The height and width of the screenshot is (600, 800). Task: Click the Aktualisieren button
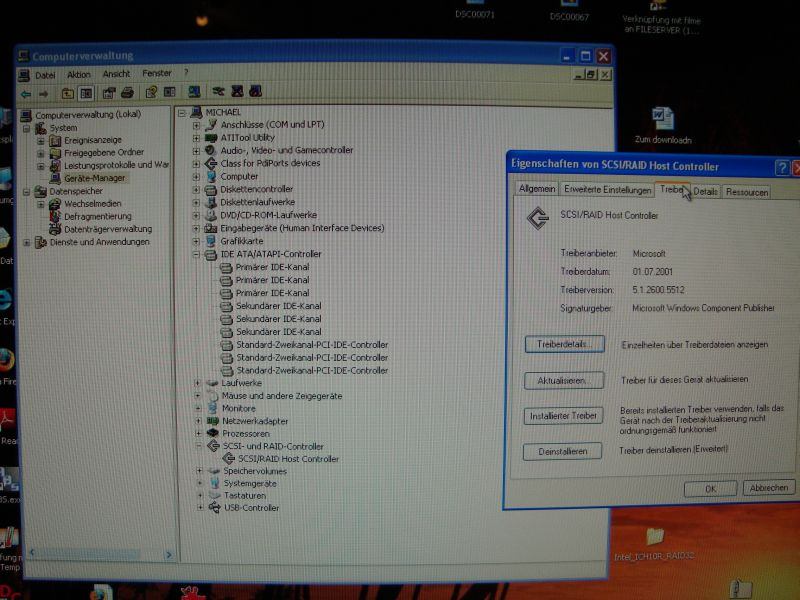tap(564, 381)
